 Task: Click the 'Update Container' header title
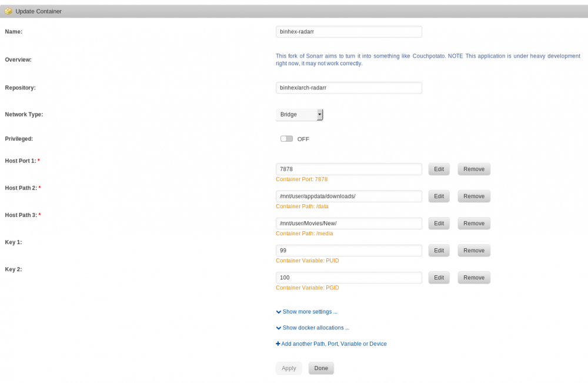[x=38, y=11]
